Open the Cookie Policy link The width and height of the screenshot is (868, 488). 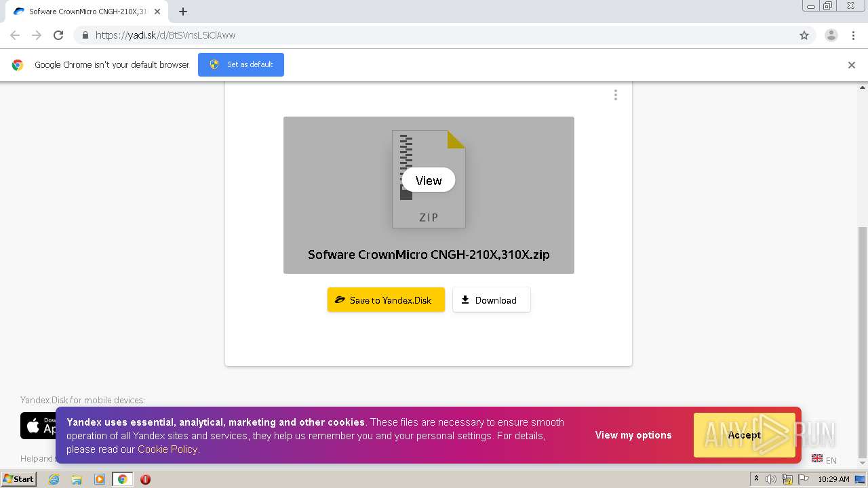coord(167,449)
